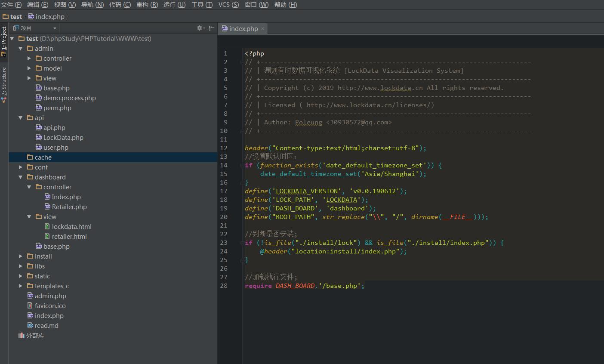604x364 pixels.
Task: Expand the install folder
Action: (20, 256)
